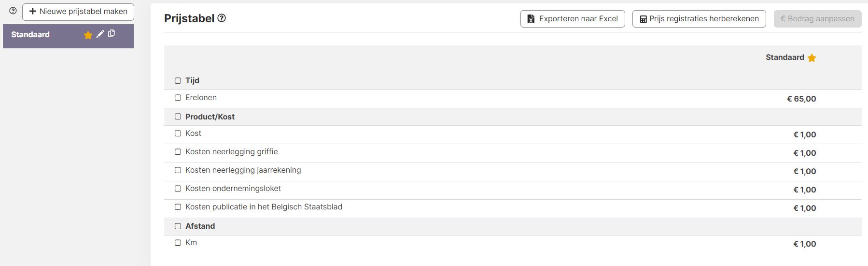Click the pencil edit icon for Standaard
The image size is (868, 266).
100,34
